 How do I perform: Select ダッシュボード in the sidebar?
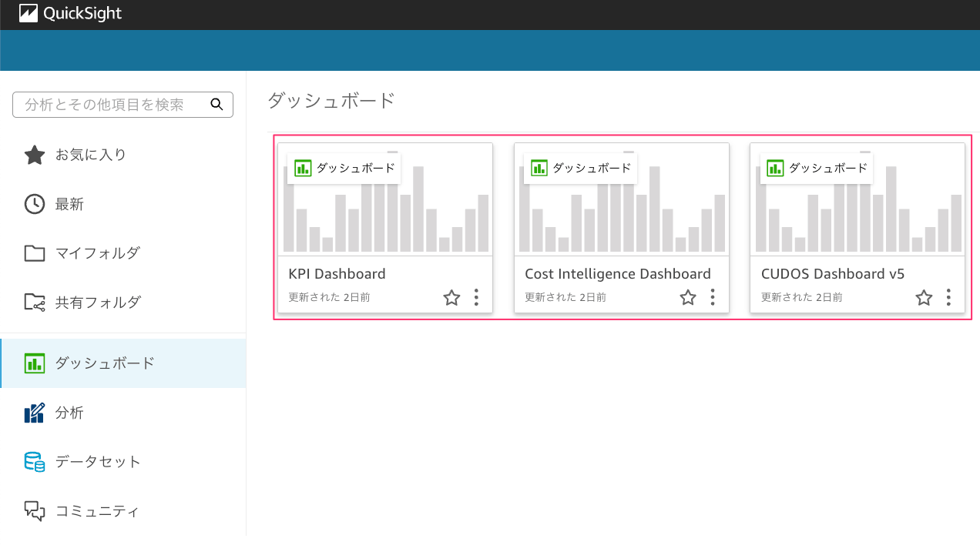(123, 363)
